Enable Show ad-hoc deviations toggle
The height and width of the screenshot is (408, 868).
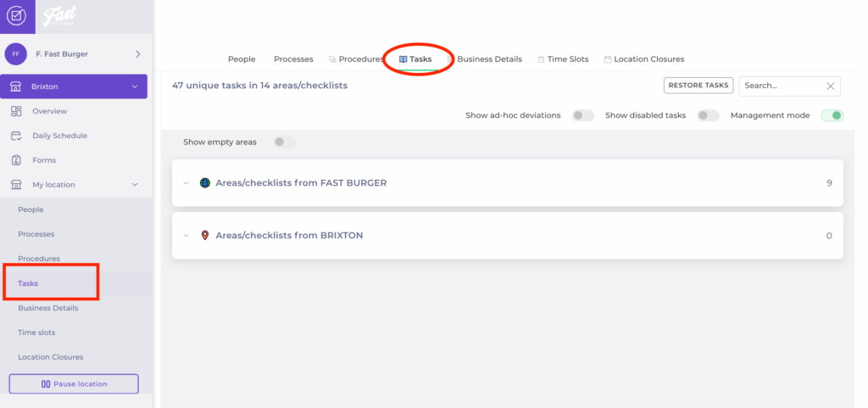[582, 115]
